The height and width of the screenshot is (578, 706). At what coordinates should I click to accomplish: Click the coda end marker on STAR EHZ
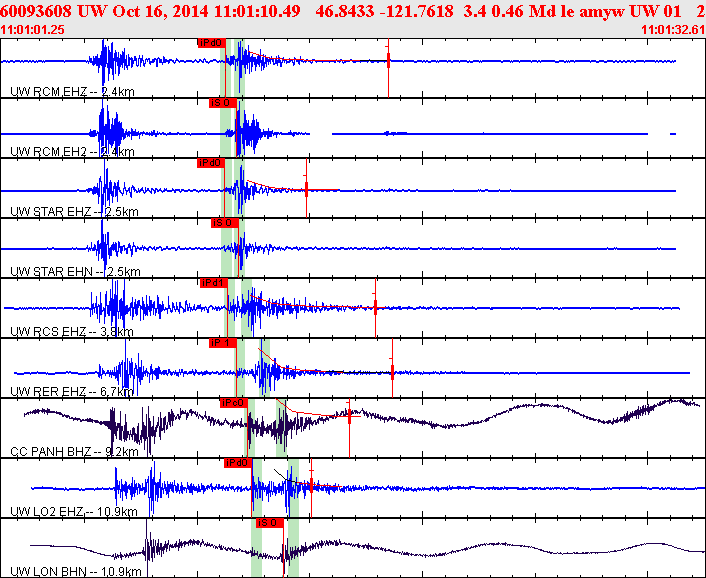(x=306, y=189)
